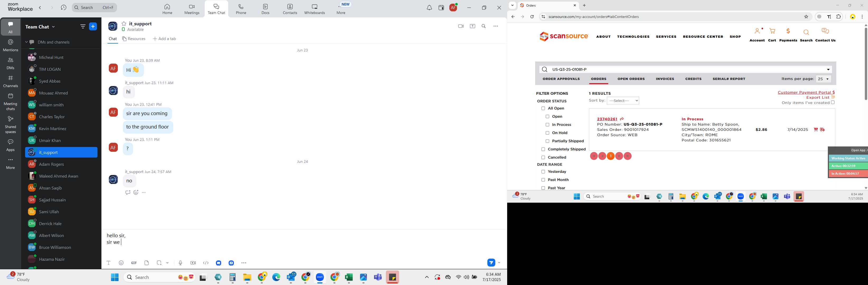Open the Mentions section in Zoom sidebar
This screenshot has height=285, width=868.
point(11,45)
